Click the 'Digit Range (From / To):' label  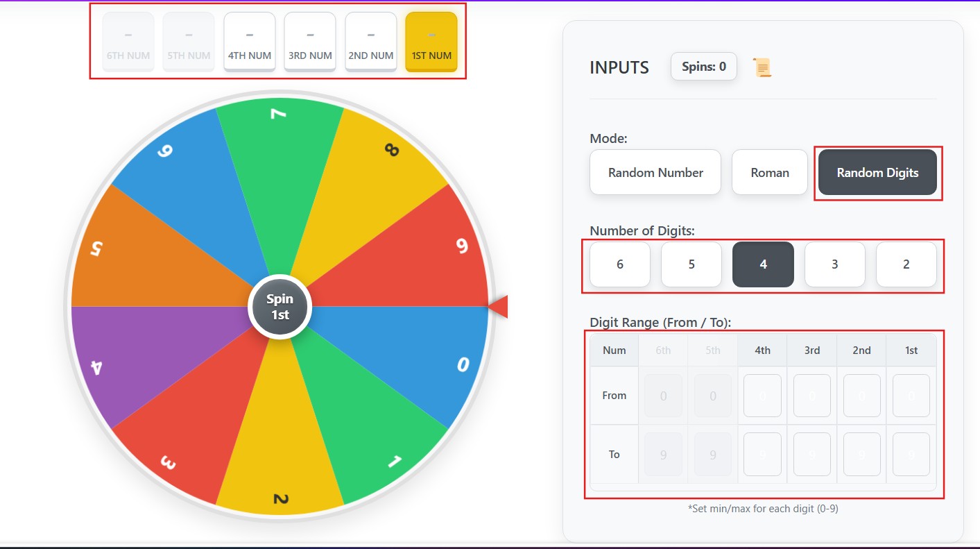(x=660, y=322)
